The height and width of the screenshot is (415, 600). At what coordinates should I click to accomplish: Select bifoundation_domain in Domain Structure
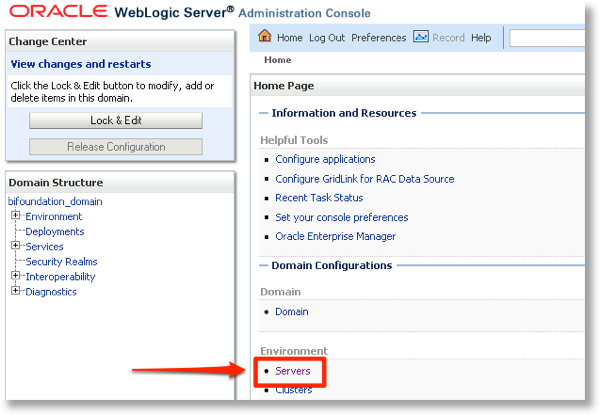pyautogui.click(x=55, y=201)
